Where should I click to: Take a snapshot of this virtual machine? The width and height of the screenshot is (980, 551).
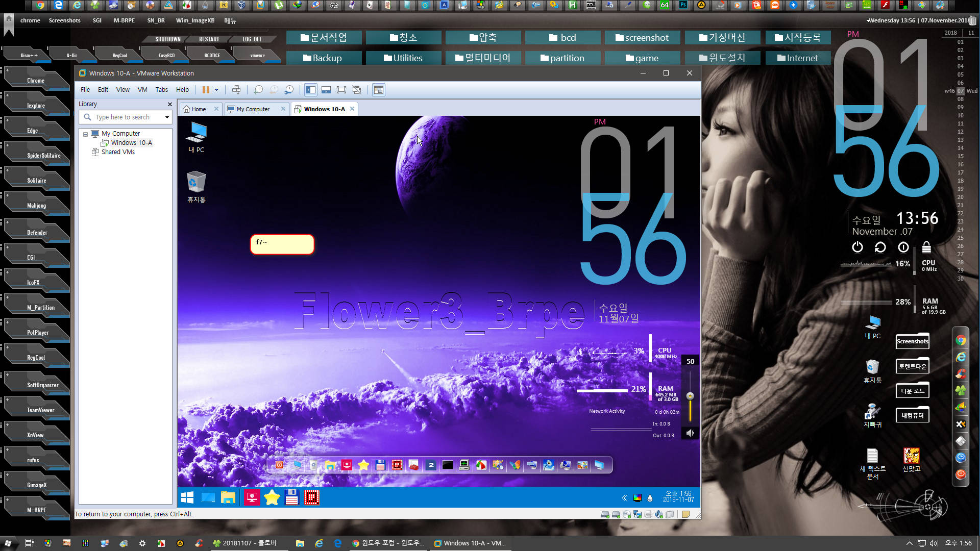tap(258, 90)
